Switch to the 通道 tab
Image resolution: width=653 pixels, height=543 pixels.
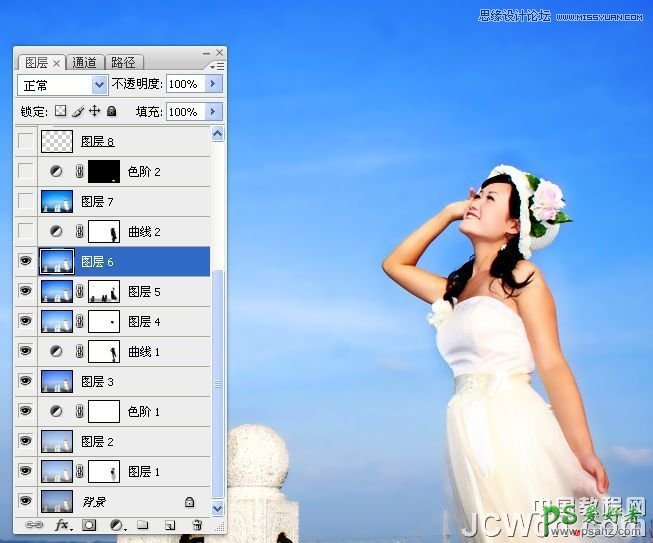(85, 62)
